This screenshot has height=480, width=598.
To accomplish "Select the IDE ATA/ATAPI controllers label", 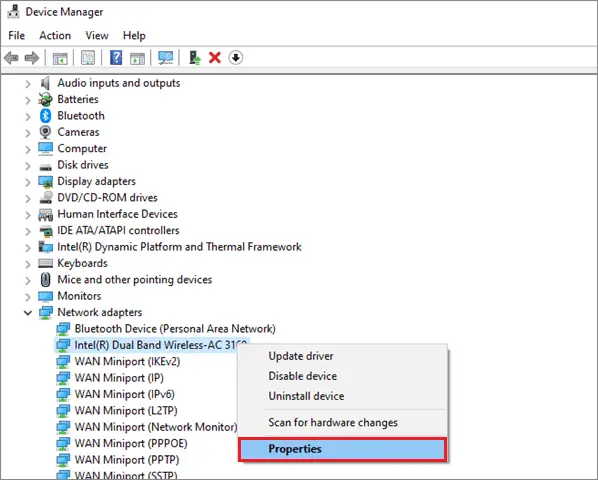I will pyautogui.click(x=118, y=230).
